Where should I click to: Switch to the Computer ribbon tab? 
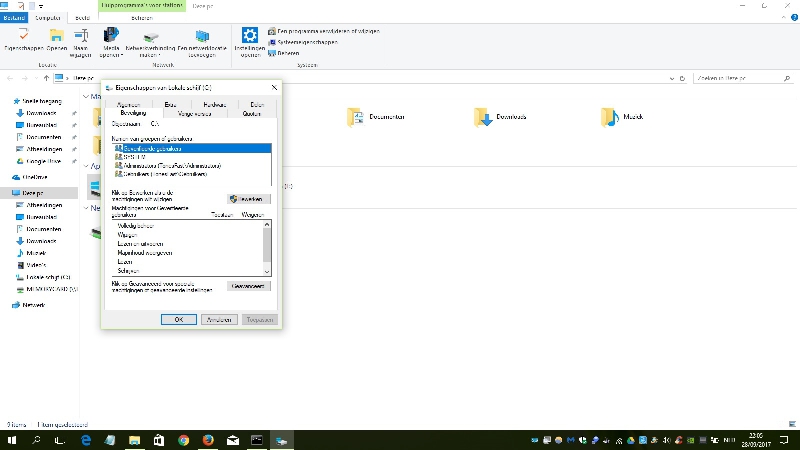coord(48,18)
